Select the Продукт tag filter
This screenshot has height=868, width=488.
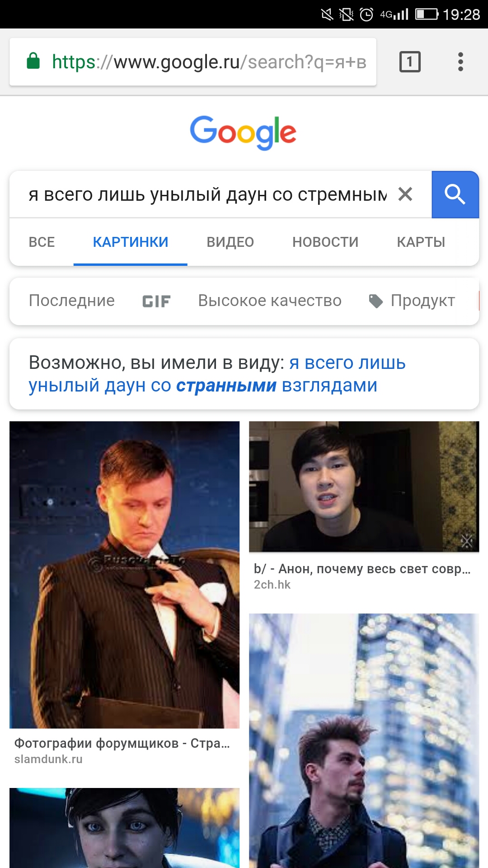click(412, 301)
